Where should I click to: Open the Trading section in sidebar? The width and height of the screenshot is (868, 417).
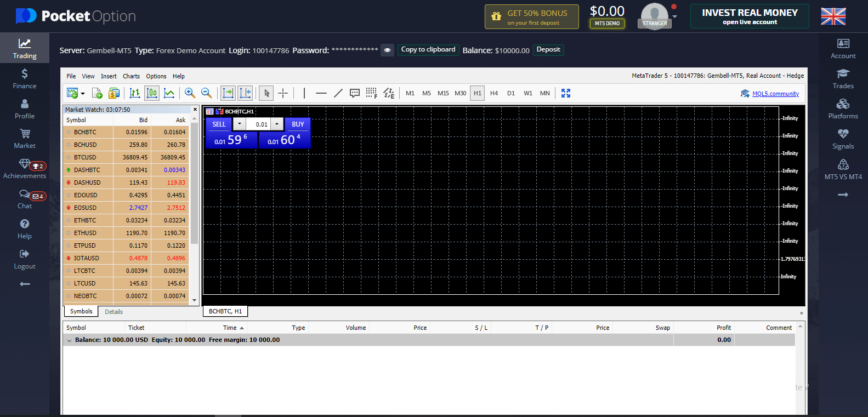pos(25,48)
